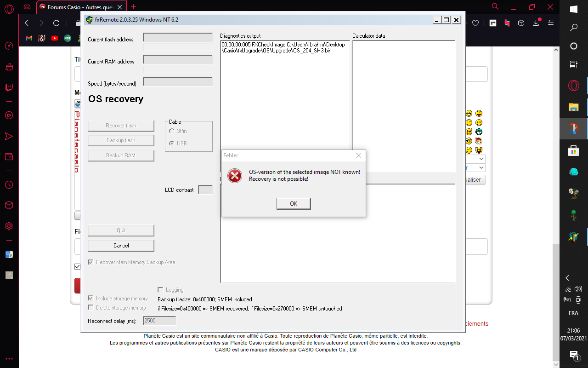Toggle Include storage memory checkbox

coord(90,299)
